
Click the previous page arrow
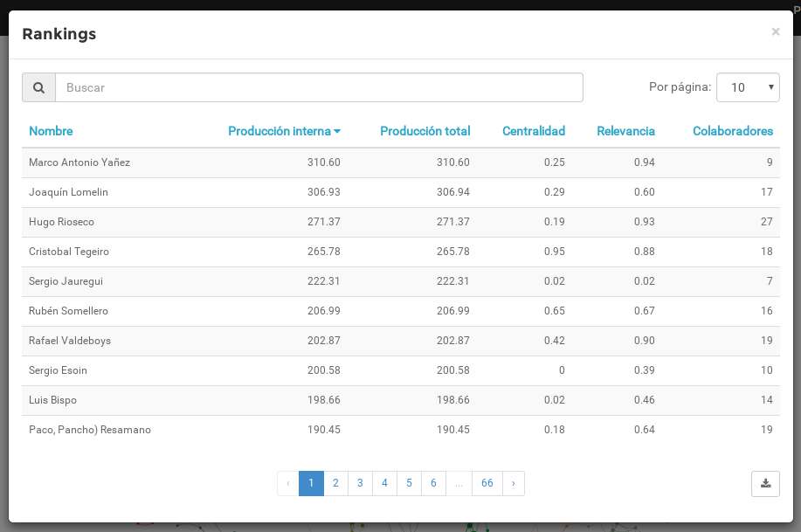pyautogui.click(x=287, y=483)
